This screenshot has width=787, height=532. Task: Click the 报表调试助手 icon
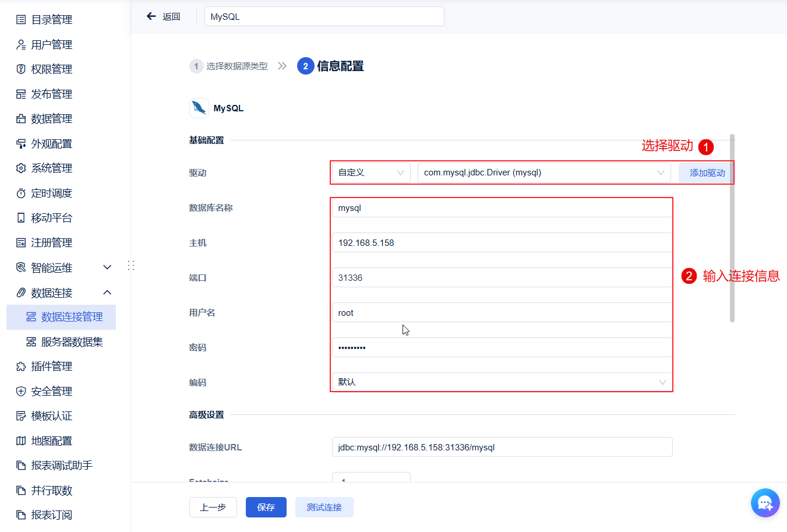click(21, 466)
